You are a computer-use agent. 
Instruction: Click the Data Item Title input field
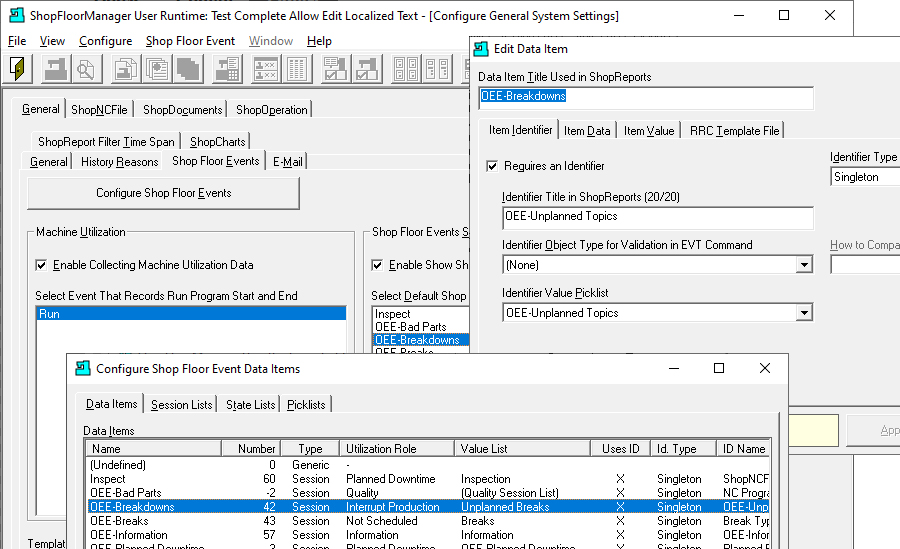pyautogui.click(x=646, y=98)
